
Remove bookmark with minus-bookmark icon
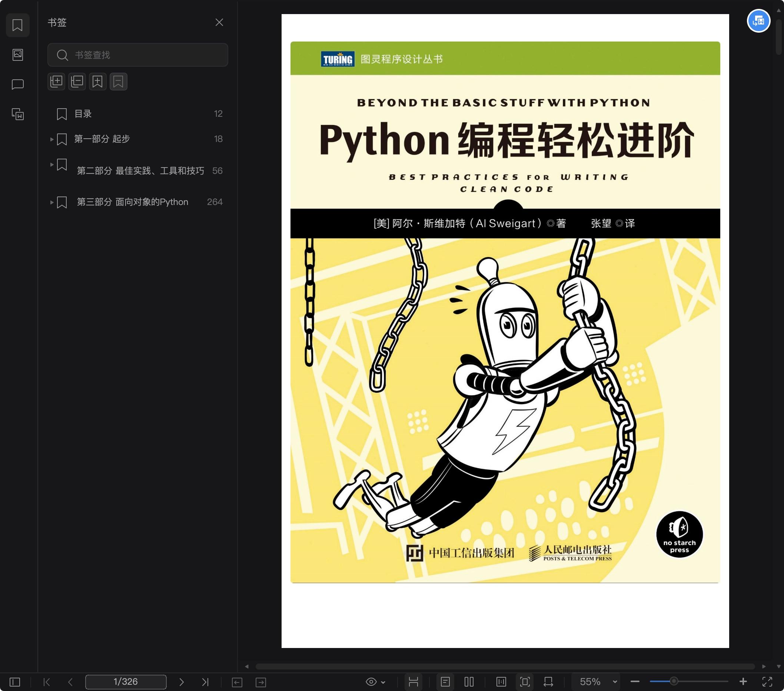(x=119, y=81)
